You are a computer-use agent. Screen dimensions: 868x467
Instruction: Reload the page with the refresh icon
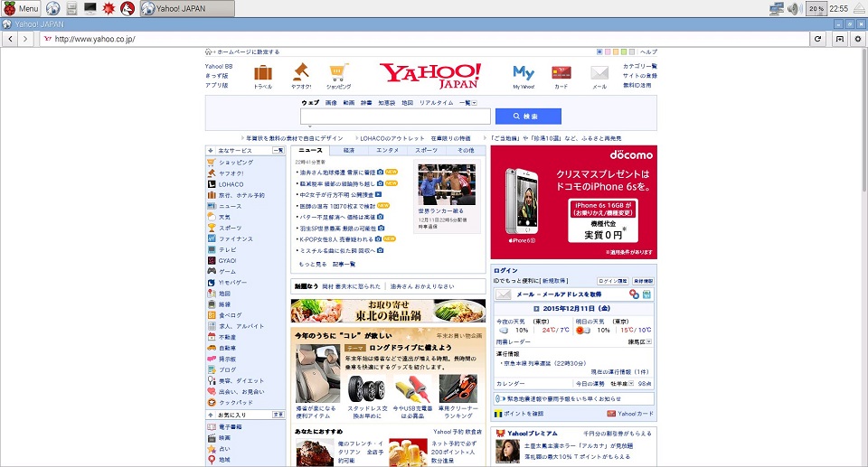[x=817, y=39]
